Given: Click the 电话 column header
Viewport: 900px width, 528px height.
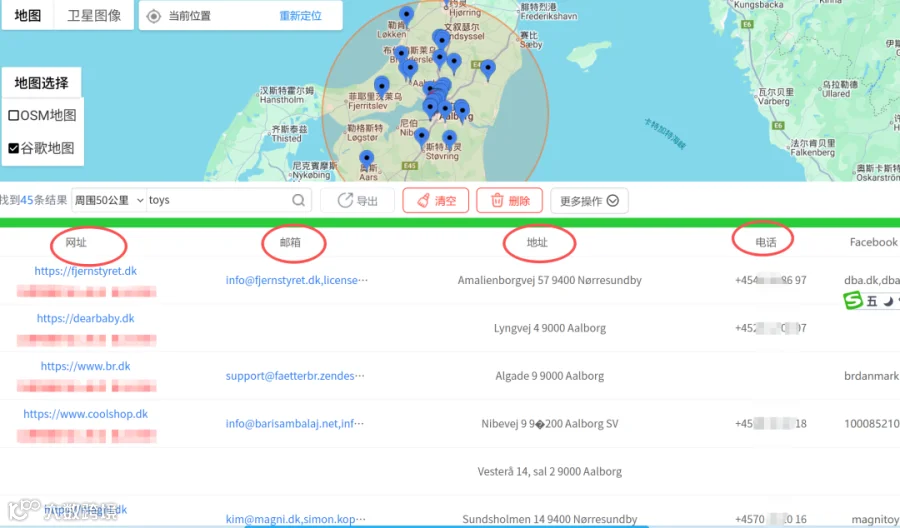Looking at the screenshot, I should [x=765, y=242].
